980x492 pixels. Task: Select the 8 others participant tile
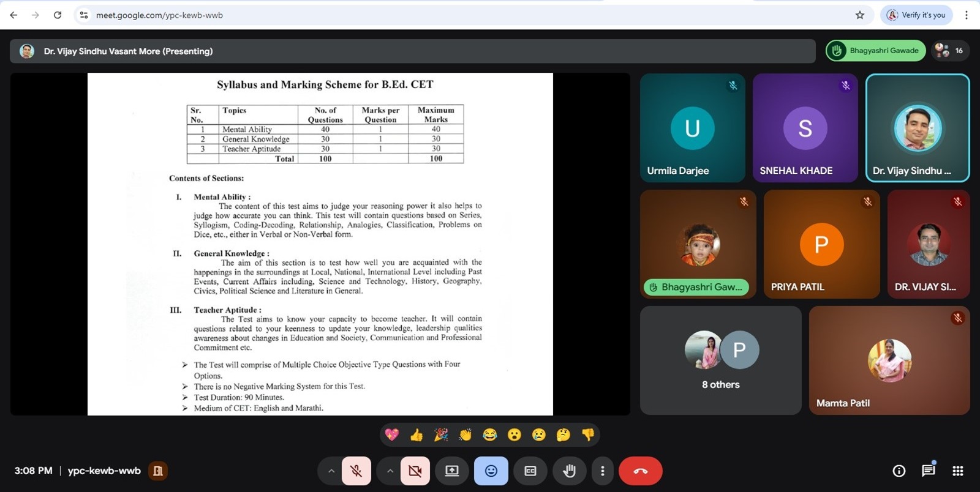[720, 360]
